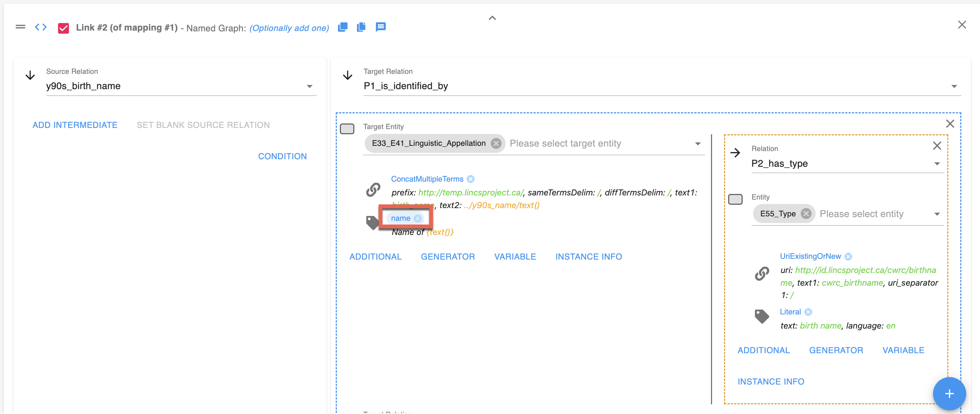This screenshot has width=980, height=414.
Task: Click the first copy icon after Named Graph
Action: [x=342, y=27]
